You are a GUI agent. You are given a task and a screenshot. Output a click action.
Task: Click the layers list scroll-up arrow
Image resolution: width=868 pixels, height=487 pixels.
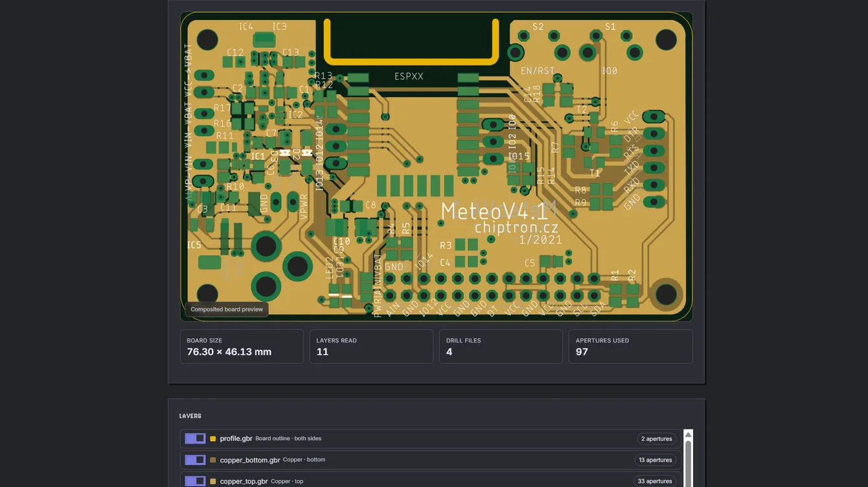(x=689, y=434)
